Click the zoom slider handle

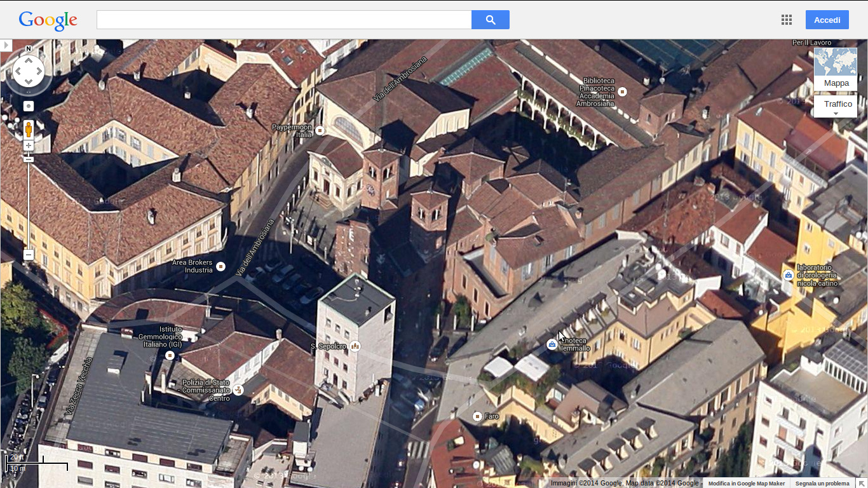[x=29, y=159]
